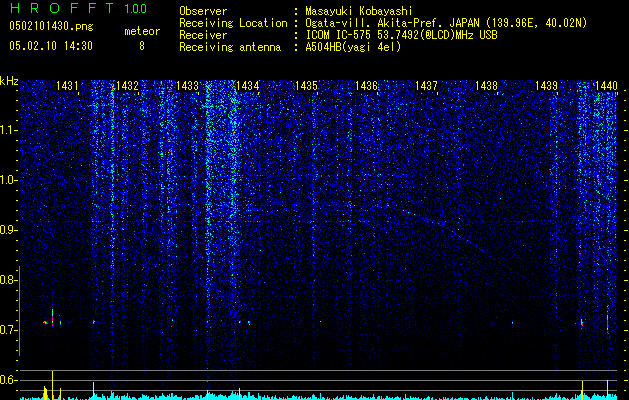
Task: Select the A504HB(yagi 4el) antenna text
Action: 353,47
